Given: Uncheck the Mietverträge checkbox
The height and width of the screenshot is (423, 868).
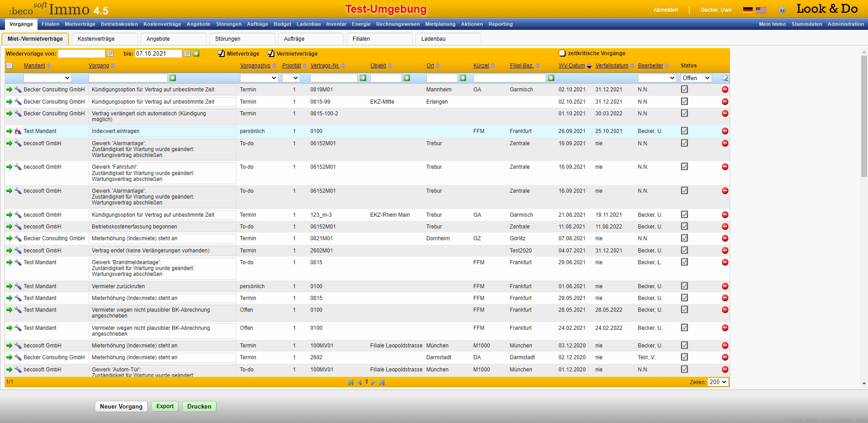Looking at the screenshot, I should 222,54.
